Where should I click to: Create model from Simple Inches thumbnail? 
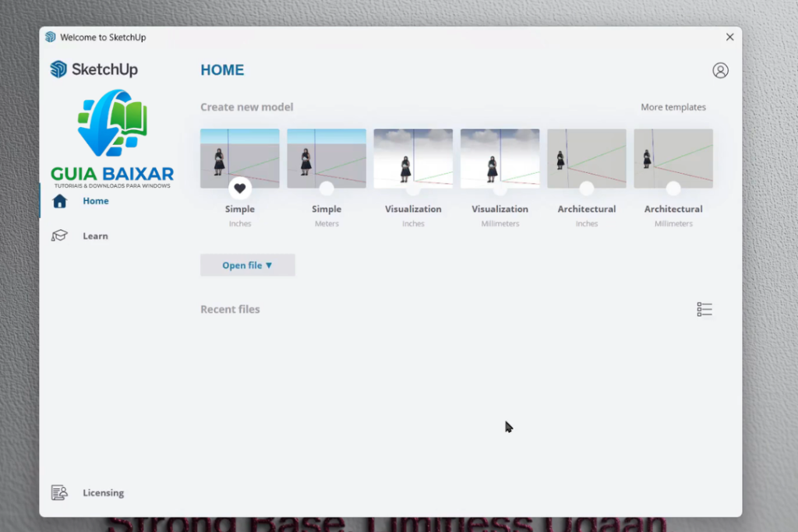[240, 158]
